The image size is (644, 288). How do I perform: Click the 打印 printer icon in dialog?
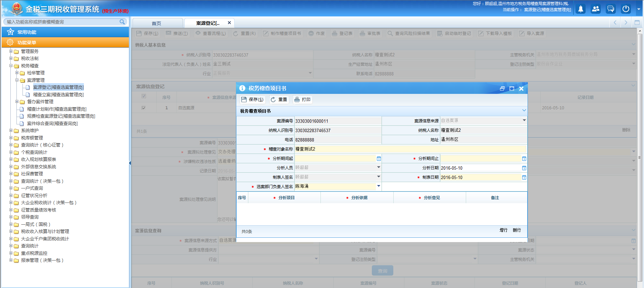point(297,100)
